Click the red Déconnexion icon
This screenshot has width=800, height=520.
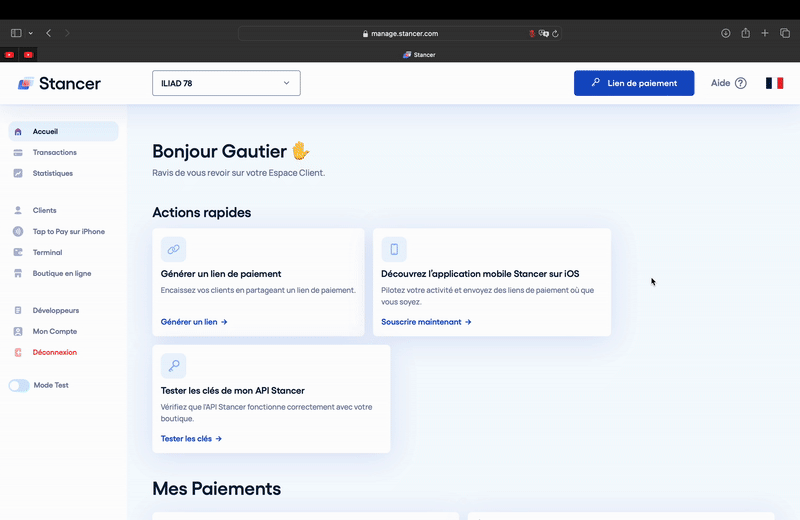pyautogui.click(x=18, y=352)
